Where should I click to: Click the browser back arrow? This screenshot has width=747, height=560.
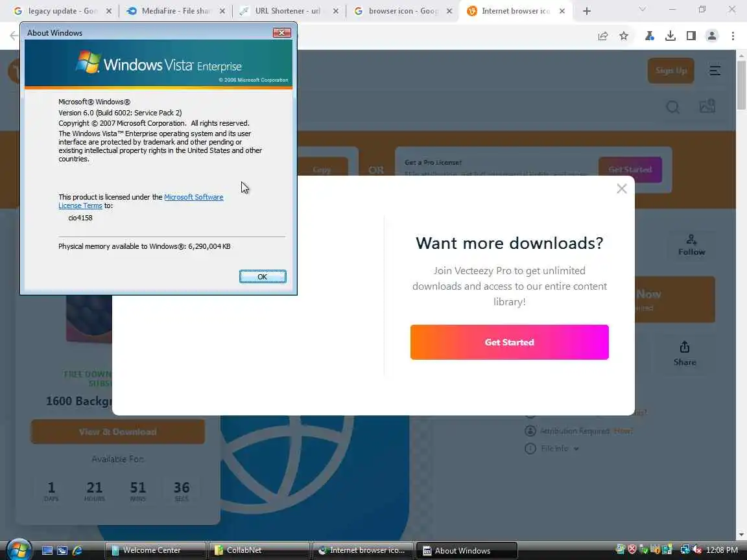(x=14, y=36)
